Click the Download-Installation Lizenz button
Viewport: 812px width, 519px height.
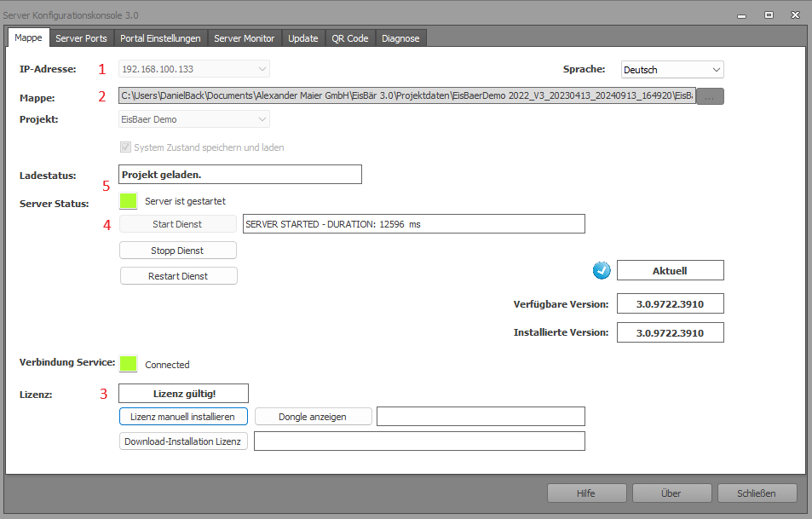(x=183, y=441)
